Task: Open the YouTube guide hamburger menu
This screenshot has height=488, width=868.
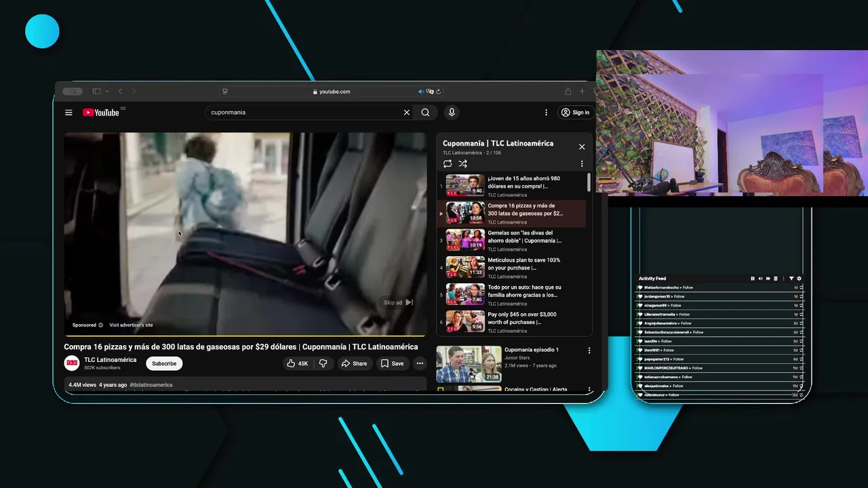Action: tap(68, 113)
